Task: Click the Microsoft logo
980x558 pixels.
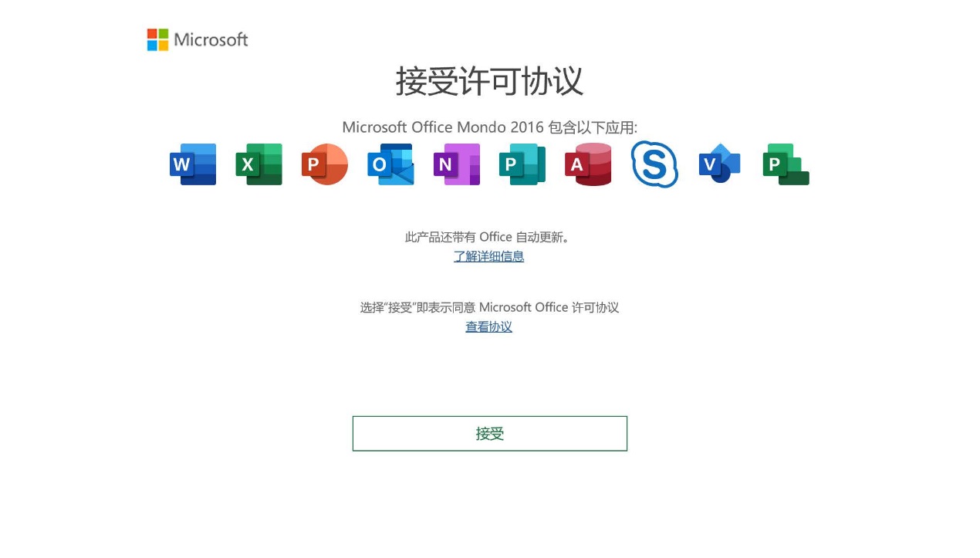Action: click(198, 39)
